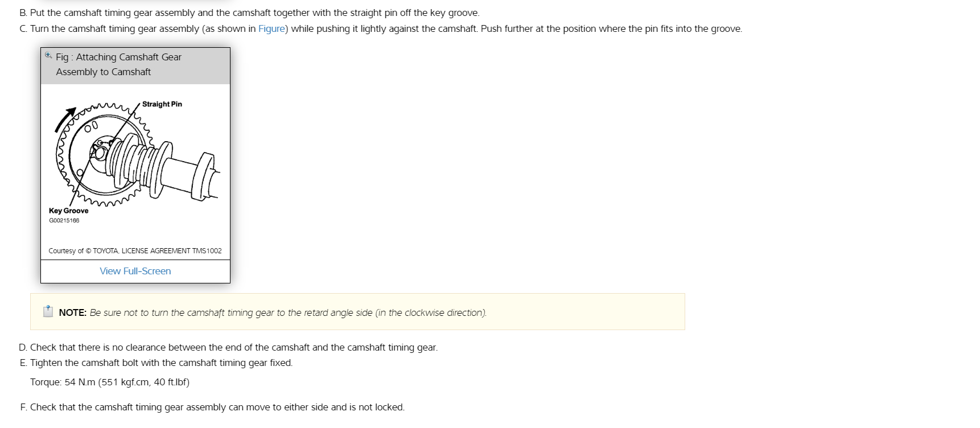Open the blue "Figure" hyperlink in step C
The image size is (980, 428).
(x=271, y=28)
